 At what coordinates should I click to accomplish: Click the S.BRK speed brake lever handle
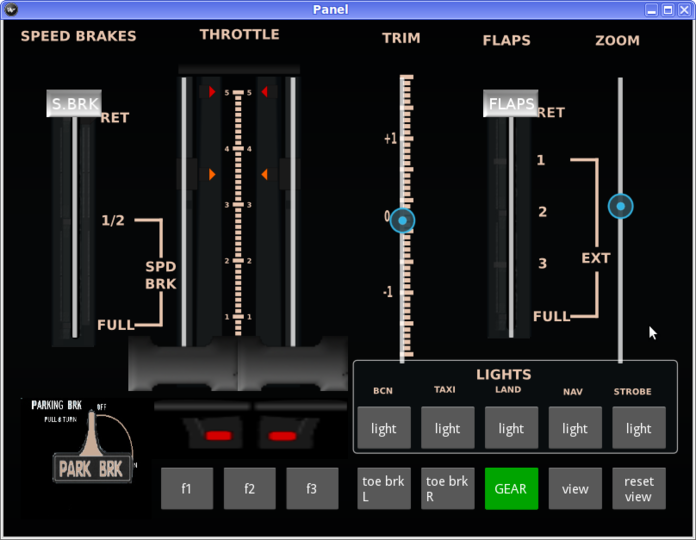[x=74, y=104]
